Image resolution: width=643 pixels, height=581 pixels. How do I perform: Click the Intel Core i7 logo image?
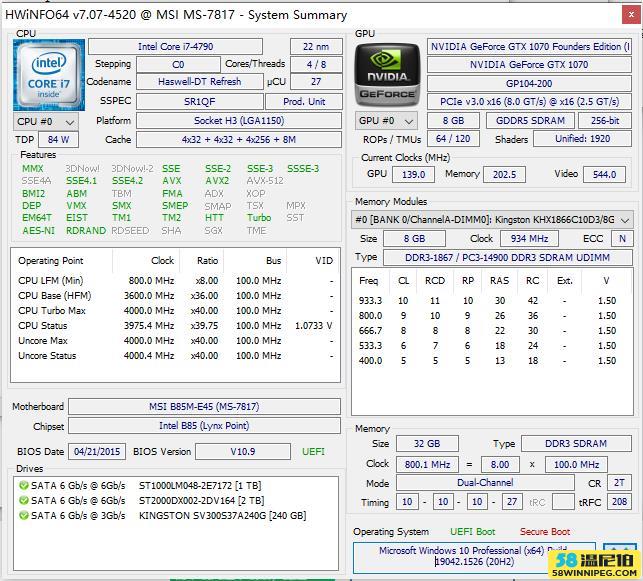tap(49, 75)
